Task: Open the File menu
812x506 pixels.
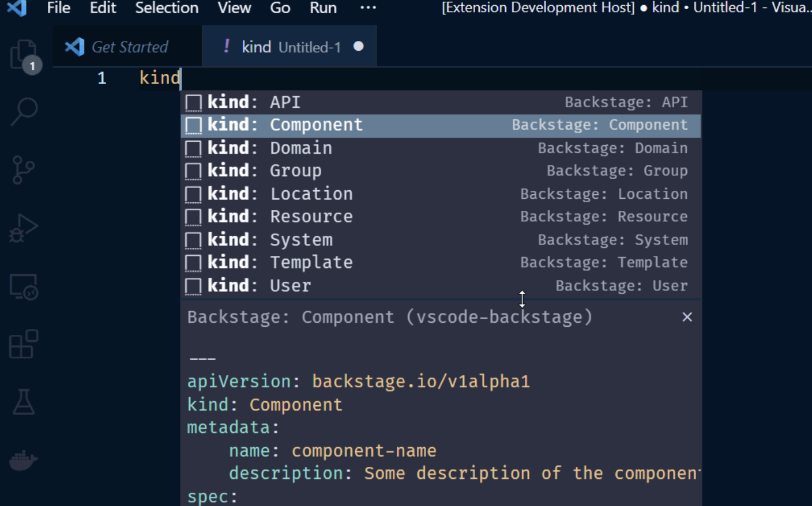Action: click(x=58, y=8)
